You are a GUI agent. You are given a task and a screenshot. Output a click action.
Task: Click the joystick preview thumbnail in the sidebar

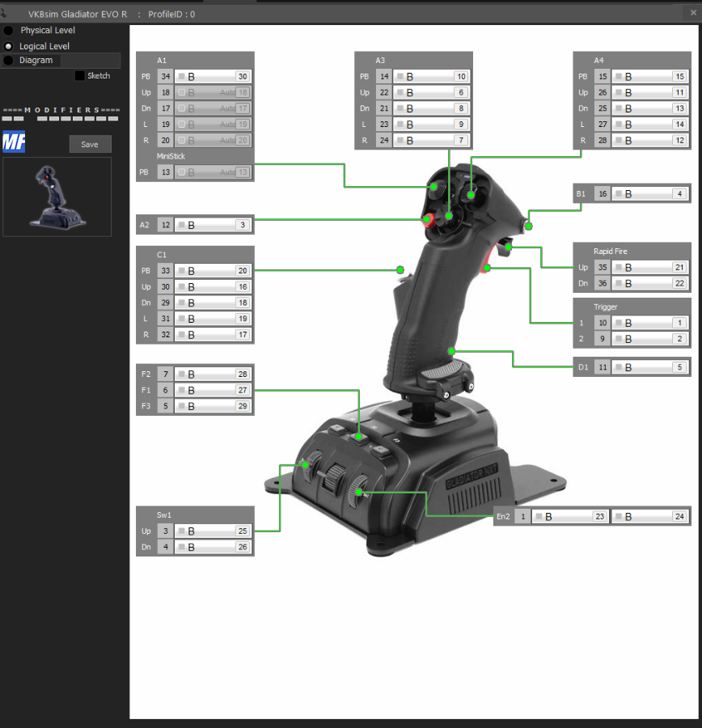pyautogui.click(x=57, y=197)
